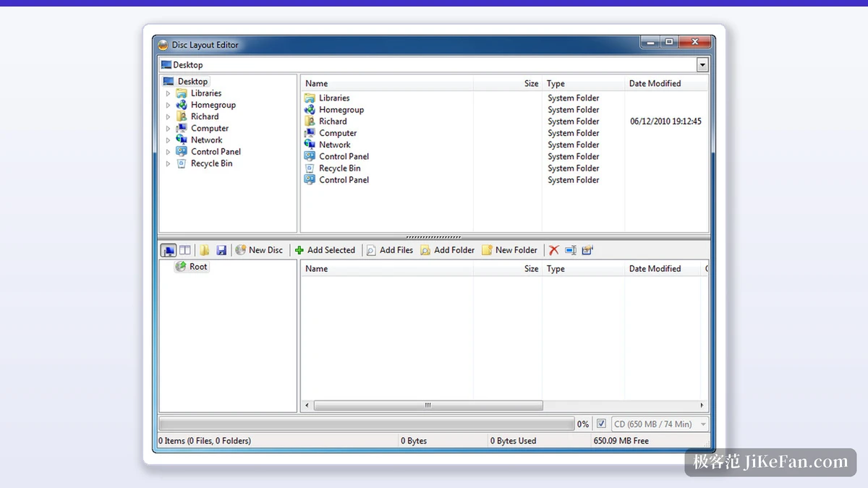Open the CD (650 MB / 74 Min) dropdown

[660, 424]
